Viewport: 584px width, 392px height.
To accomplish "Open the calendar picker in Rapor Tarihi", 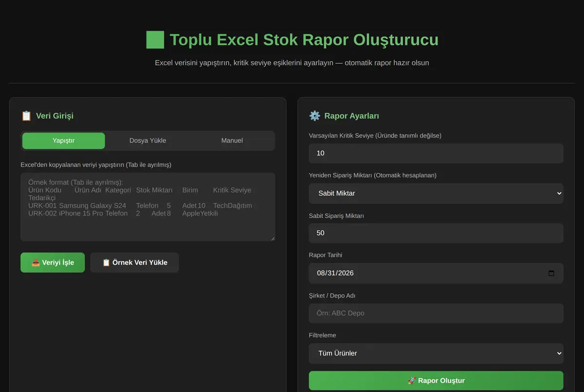I will tap(551, 273).
